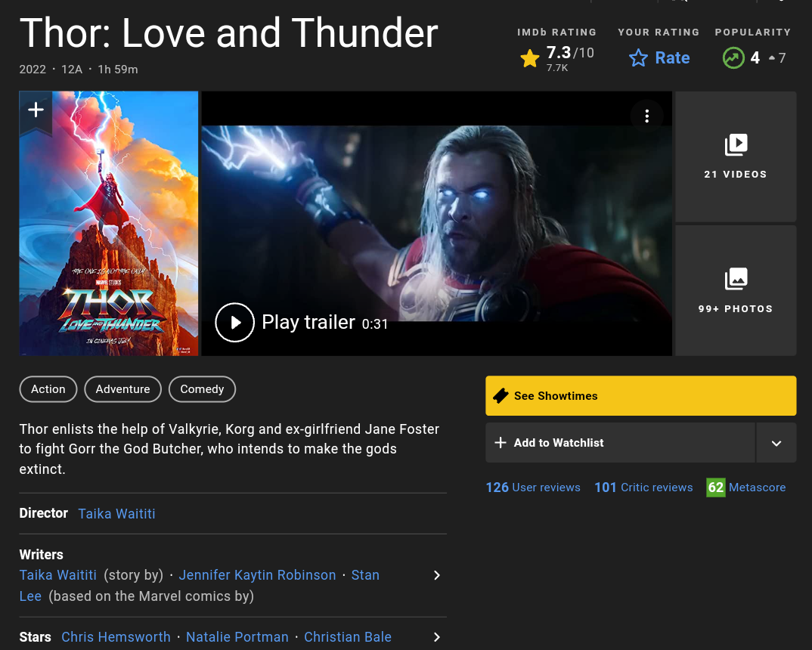Expand the Stars cast chevron
The width and height of the screenshot is (812, 650).
coord(436,637)
